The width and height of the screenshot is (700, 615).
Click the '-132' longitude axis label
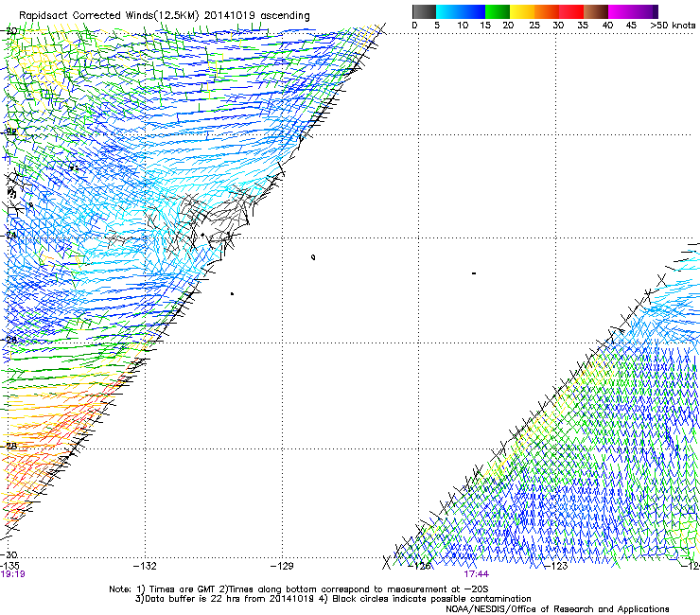click(x=145, y=566)
